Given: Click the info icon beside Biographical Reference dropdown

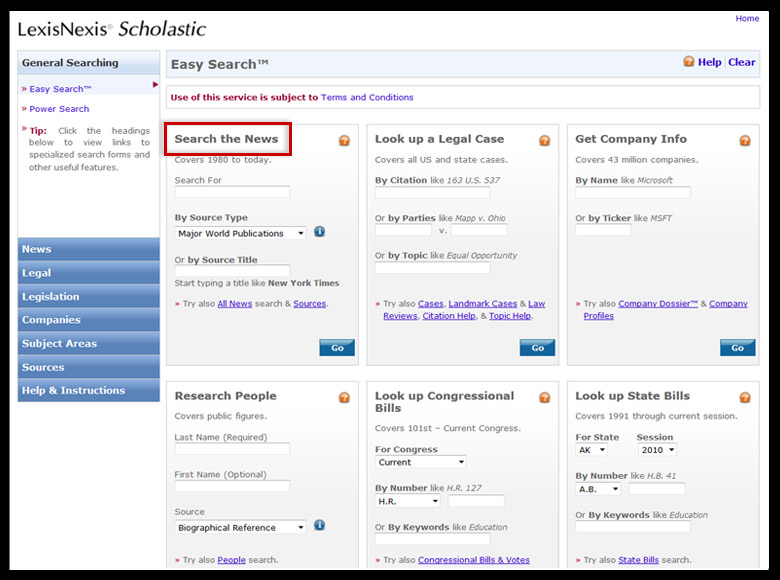Looking at the screenshot, I should [x=320, y=526].
